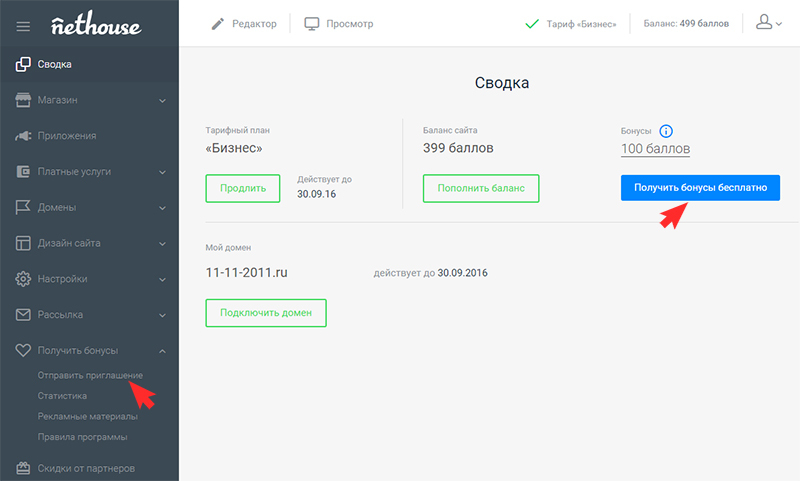Click the Настройки gear icon
The image size is (800, 481).
(x=23, y=279)
